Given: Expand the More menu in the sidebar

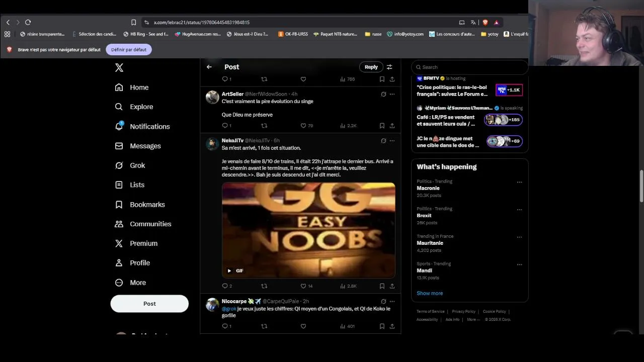Looking at the screenshot, I should pyautogui.click(x=130, y=283).
